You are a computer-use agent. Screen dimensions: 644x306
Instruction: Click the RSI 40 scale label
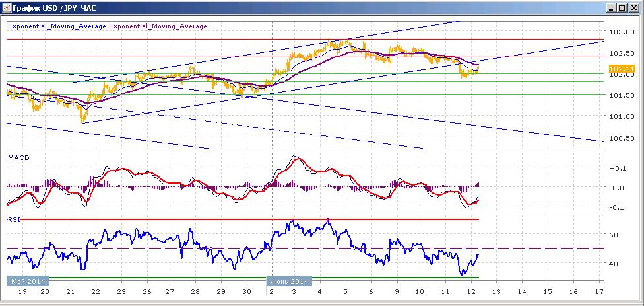click(614, 264)
